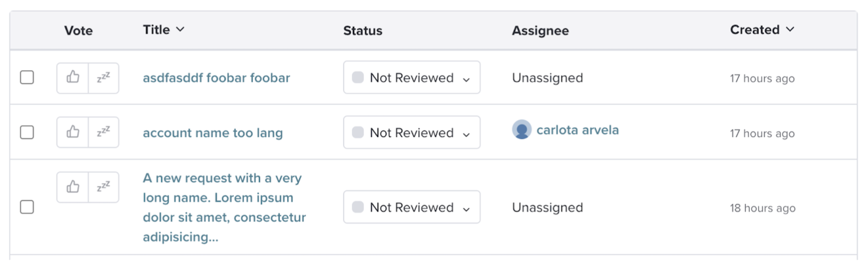Open carlota arvela assignee profile link
The image size is (868, 264).
coord(578,130)
